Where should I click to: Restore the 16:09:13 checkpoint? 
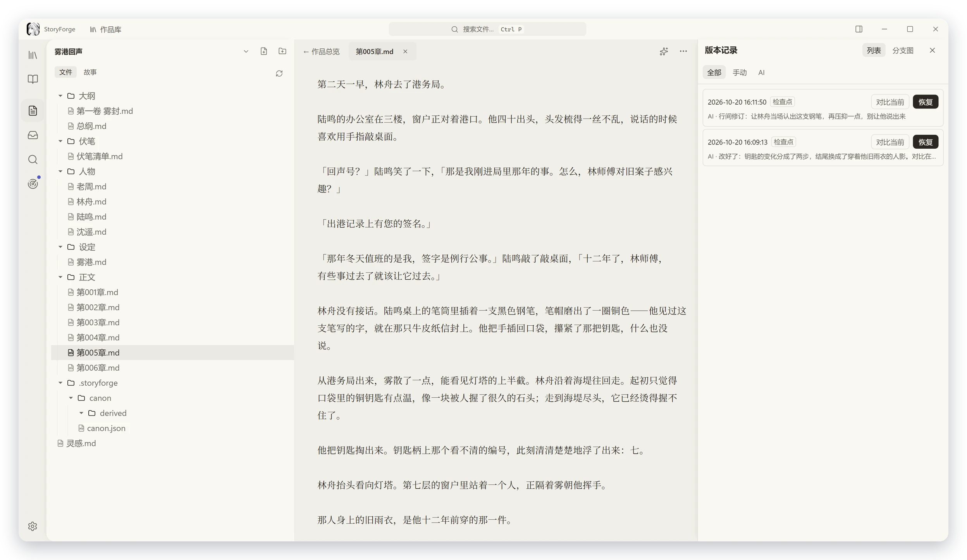pos(926,142)
